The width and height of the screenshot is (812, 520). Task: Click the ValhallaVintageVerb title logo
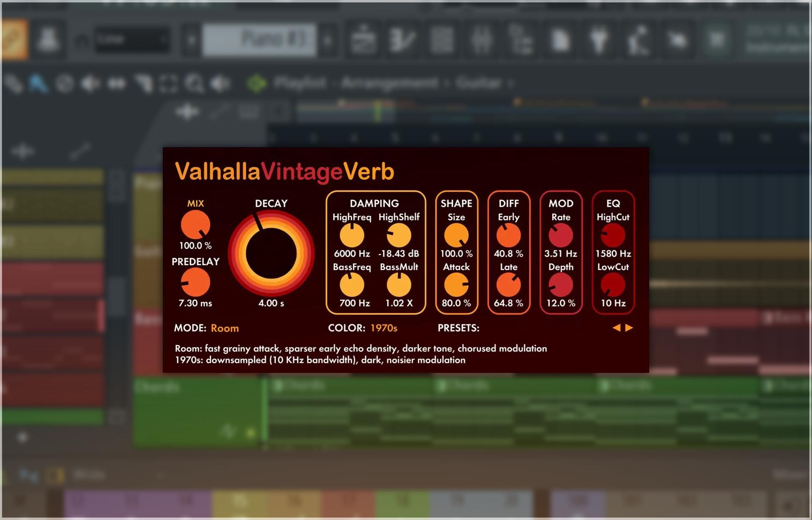(285, 172)
